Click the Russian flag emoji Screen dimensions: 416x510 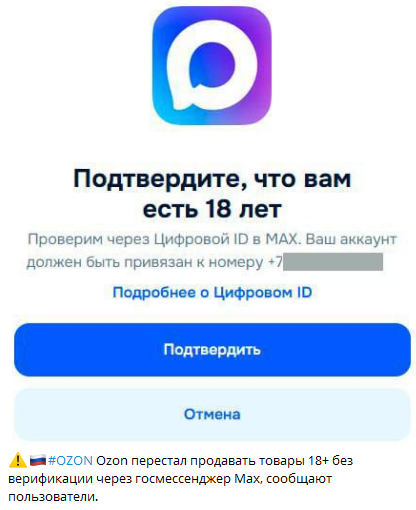point(37,460)
